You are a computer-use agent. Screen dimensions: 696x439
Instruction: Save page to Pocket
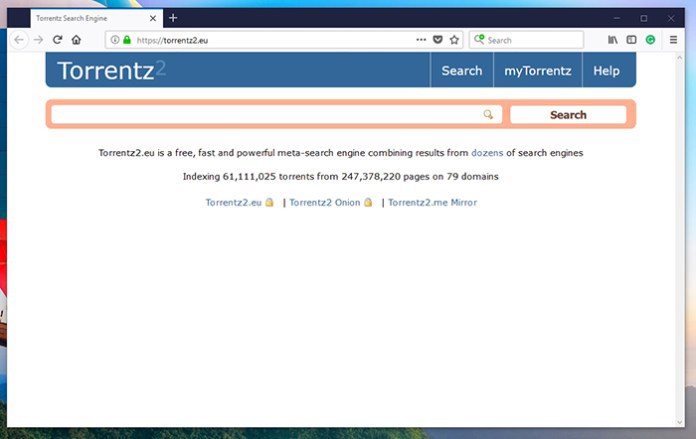[x=438, y=40]
